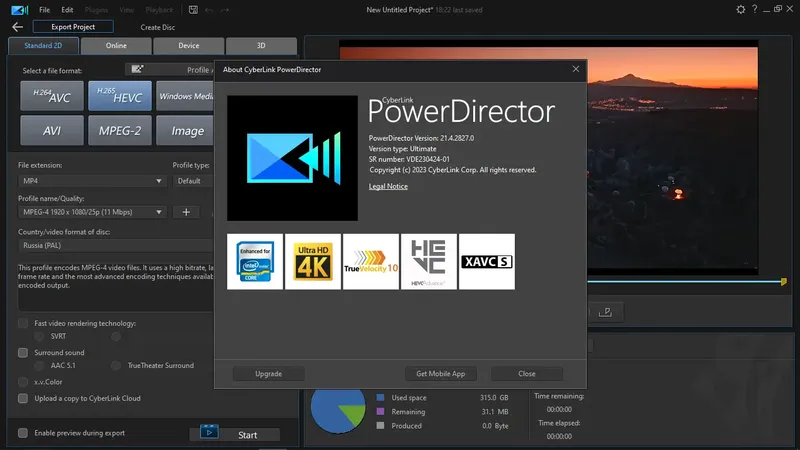Open Country/video format Russia (PAL) dropdown
Image resolution: width=800 pixels, height=450 pixels.
pyautogui.click(x=116, y=245)
